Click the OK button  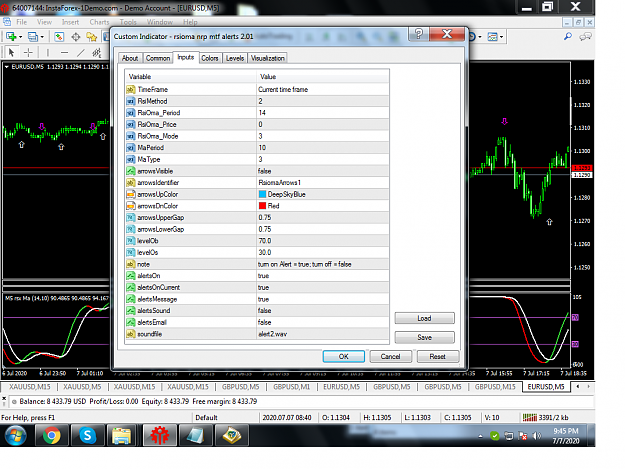(344, 356)
